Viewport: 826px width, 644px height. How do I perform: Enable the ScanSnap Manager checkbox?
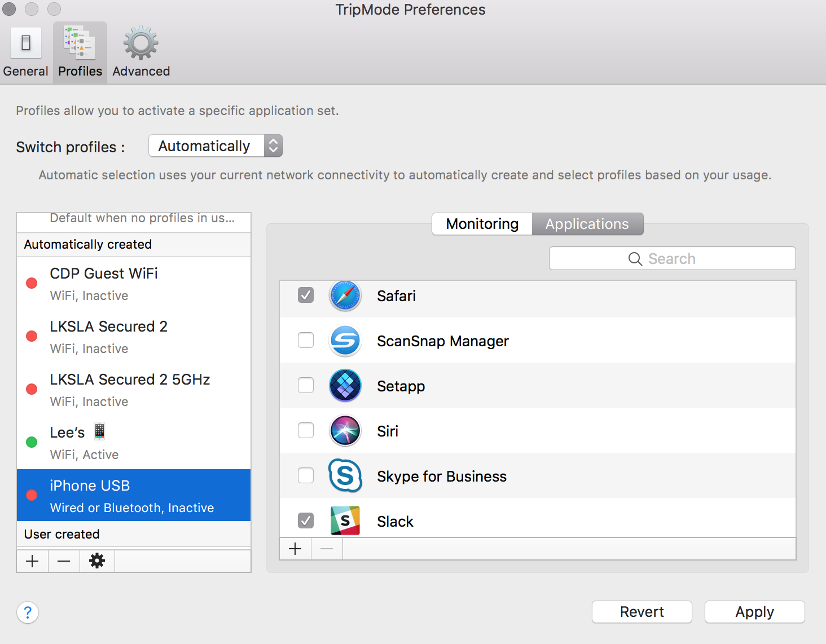[306, 340]
